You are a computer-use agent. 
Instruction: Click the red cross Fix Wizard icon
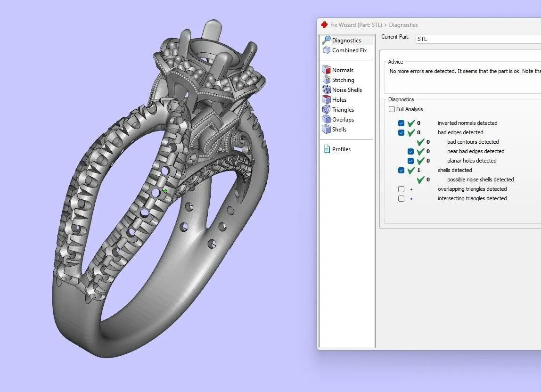pos(324,24)
